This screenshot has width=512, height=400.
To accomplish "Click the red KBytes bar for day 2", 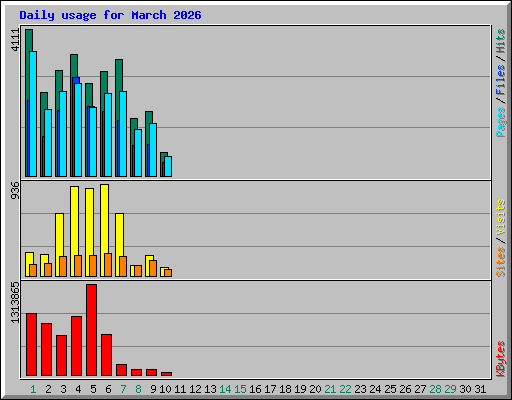I will click(46, 349).
